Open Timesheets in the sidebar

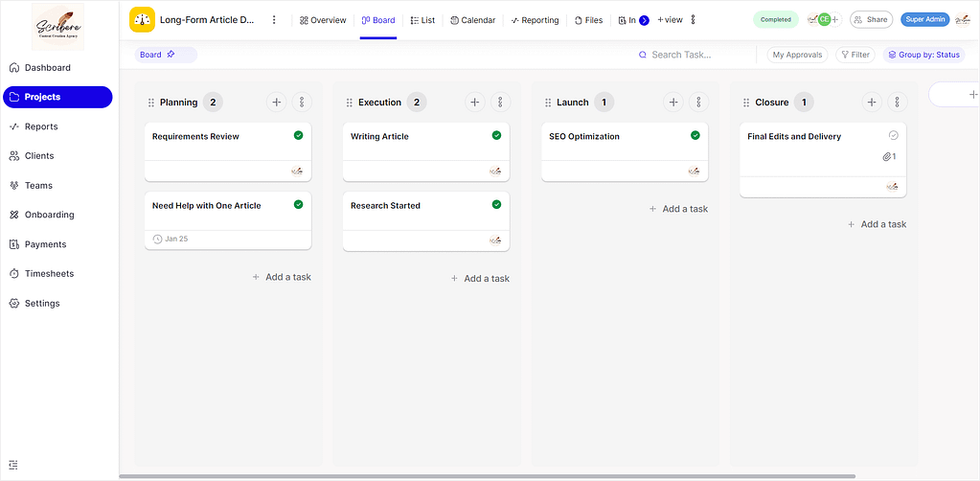coord(42,273)
